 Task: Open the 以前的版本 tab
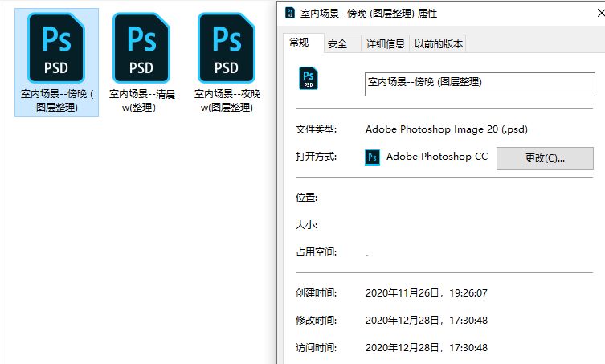coord(439,44)
